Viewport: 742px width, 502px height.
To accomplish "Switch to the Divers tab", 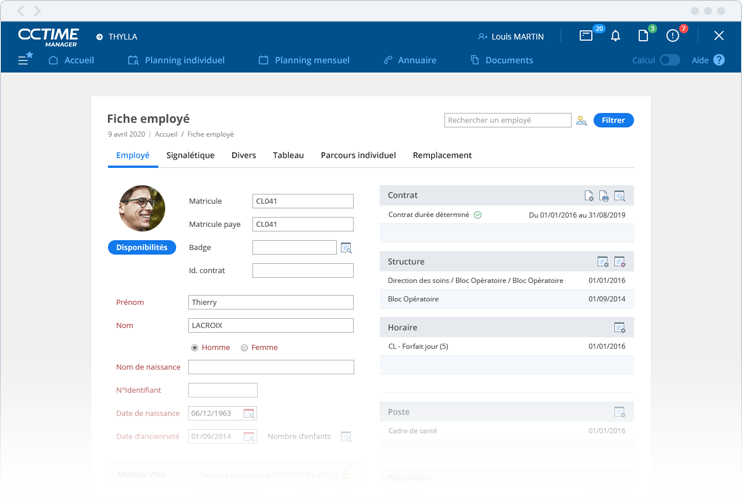I will [244, 156].
